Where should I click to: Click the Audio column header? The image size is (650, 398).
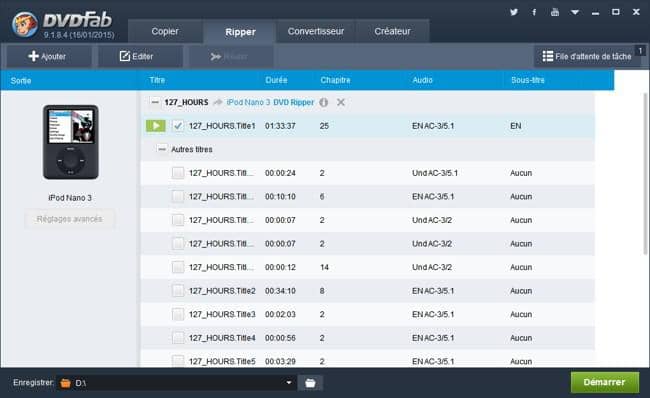point(422,80)
